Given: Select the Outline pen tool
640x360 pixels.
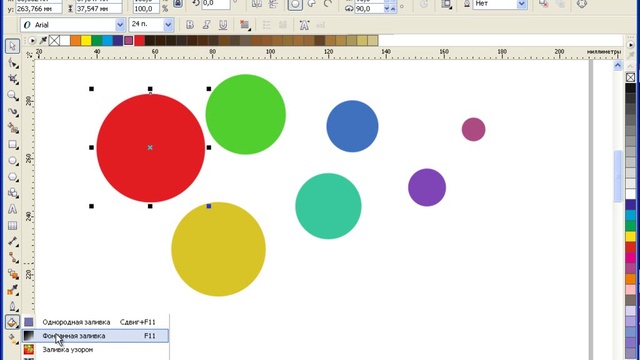Looking at the screenshot, I should tap(13, 306).
